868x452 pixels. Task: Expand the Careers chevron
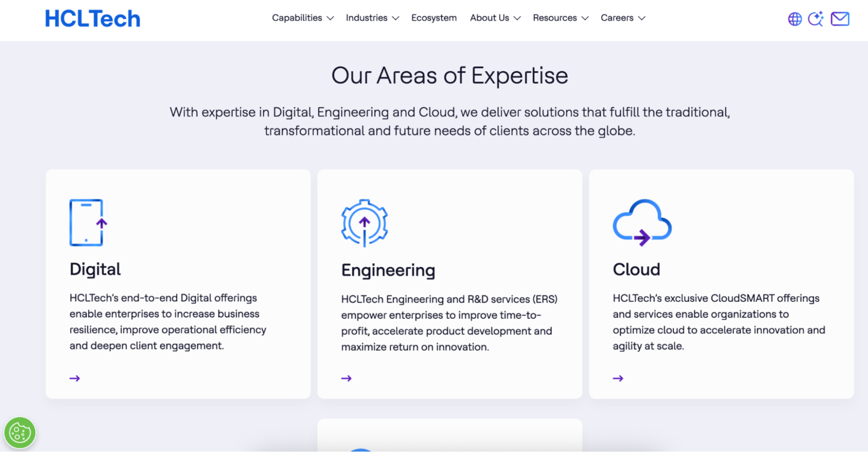click(642, 18)
